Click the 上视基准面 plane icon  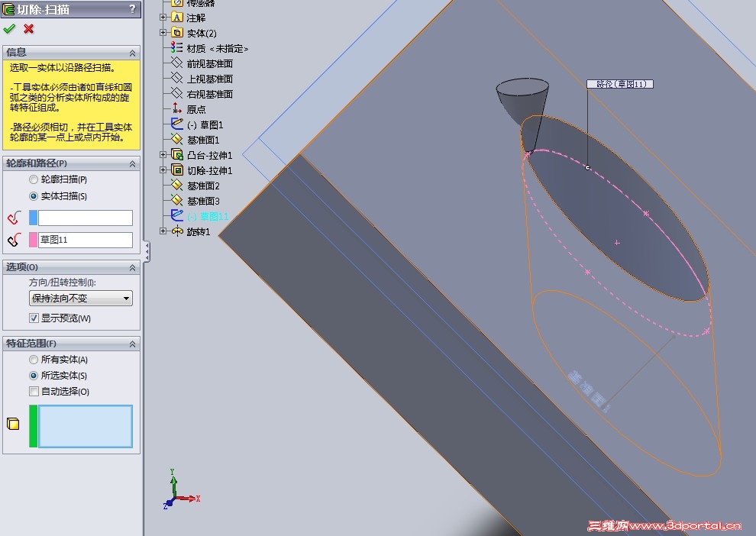pyautogui.click(x=177, y=78)
